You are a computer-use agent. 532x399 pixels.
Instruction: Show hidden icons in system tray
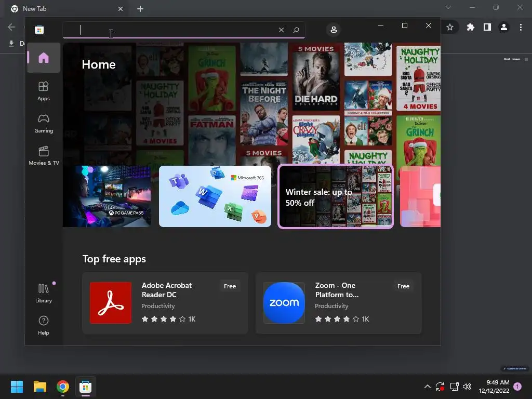tap(428, 387)
